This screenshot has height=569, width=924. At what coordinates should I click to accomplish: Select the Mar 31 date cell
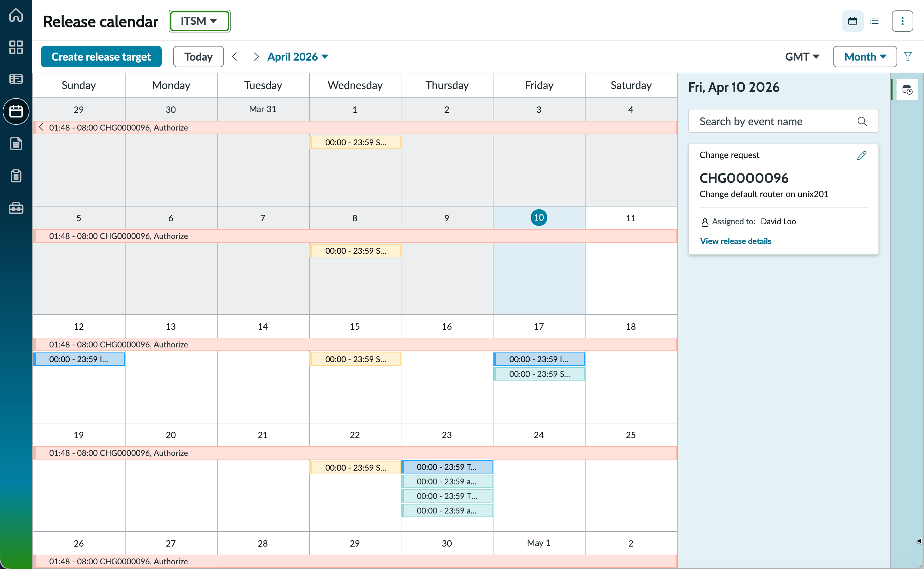[x=263, y=109]
